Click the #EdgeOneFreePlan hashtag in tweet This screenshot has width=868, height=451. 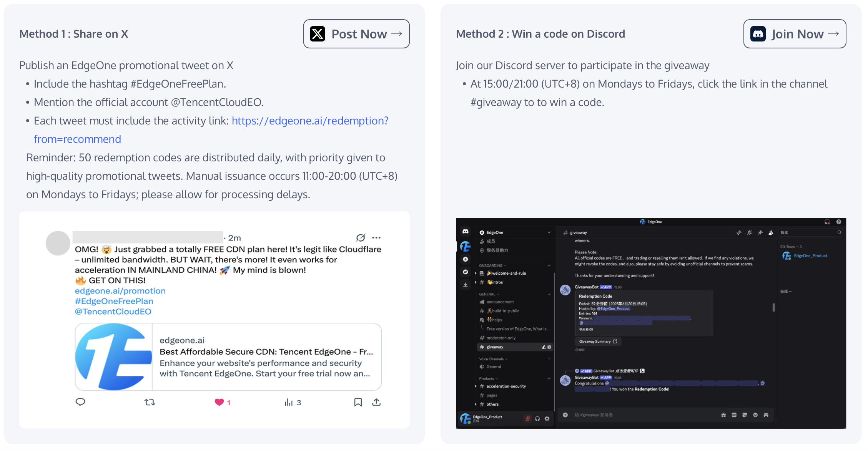114,301
